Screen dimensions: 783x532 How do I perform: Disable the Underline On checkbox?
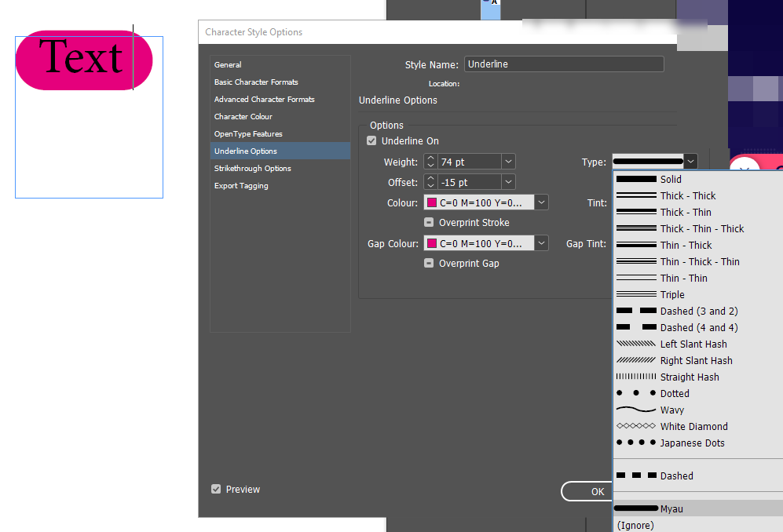(371, 140)
